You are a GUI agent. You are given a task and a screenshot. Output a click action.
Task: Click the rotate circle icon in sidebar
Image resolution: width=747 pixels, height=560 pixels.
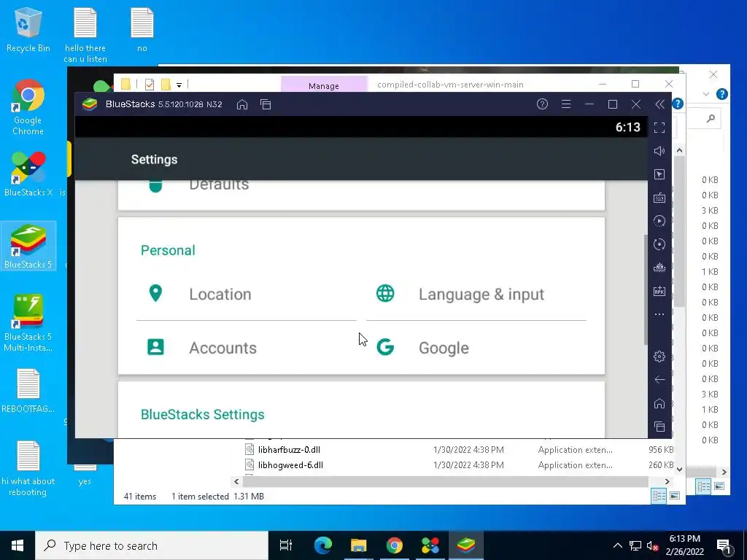[x=659, y=244]
